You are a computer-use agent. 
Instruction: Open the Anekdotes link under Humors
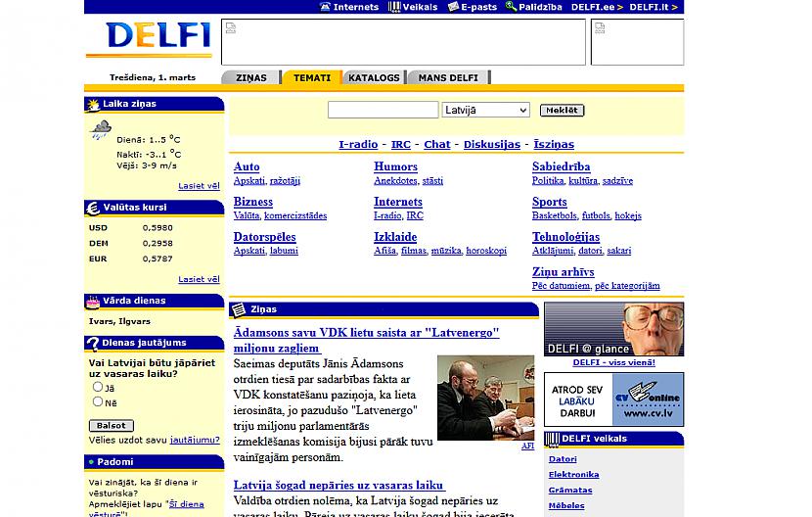[x=395, y=180]
